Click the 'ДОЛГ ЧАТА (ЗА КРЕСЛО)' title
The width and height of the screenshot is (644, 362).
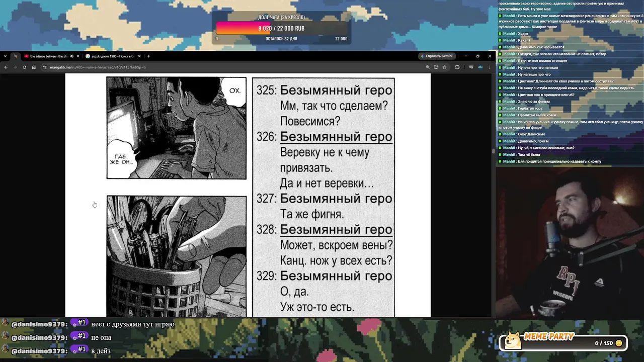pos(281,18)
